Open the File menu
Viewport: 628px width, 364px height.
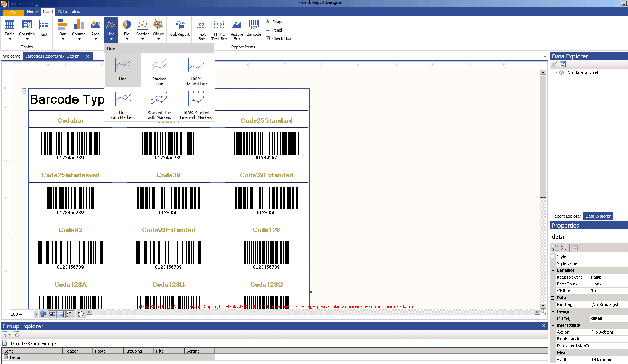pos(13,13)
